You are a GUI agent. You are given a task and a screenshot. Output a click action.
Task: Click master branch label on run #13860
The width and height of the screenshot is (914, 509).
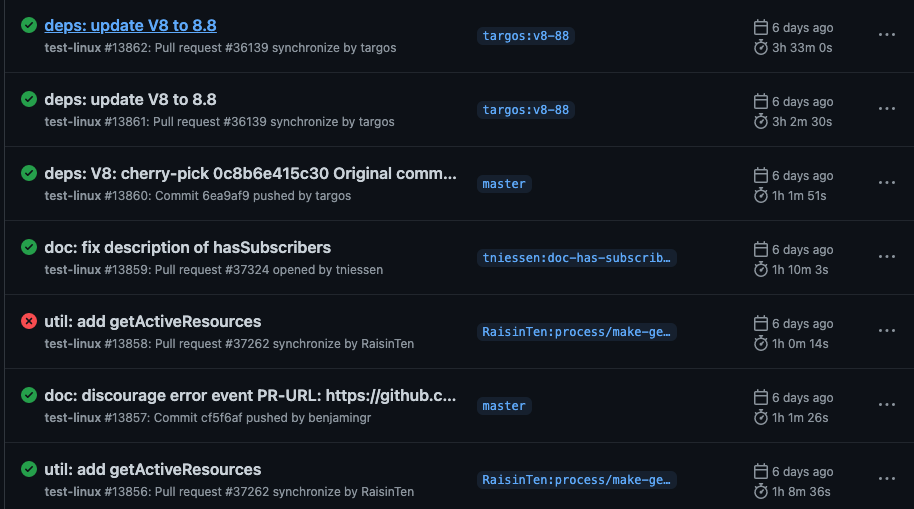[504, 184]
